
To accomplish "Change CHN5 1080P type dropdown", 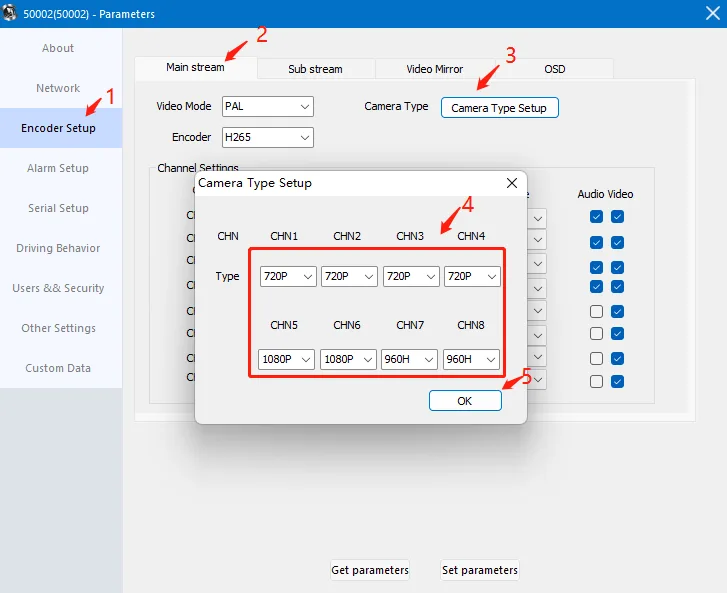I will coord(286,359).
